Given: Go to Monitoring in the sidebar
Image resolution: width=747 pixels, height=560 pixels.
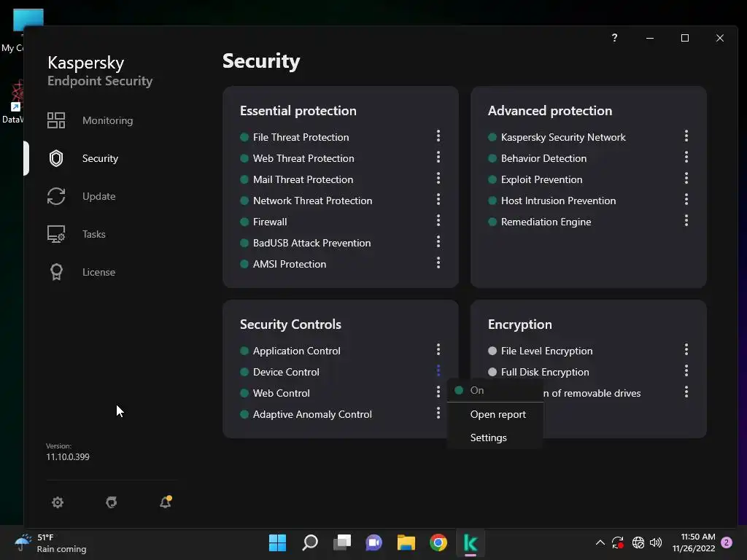Looking at the screenshot, I should (x=108, y=120).
